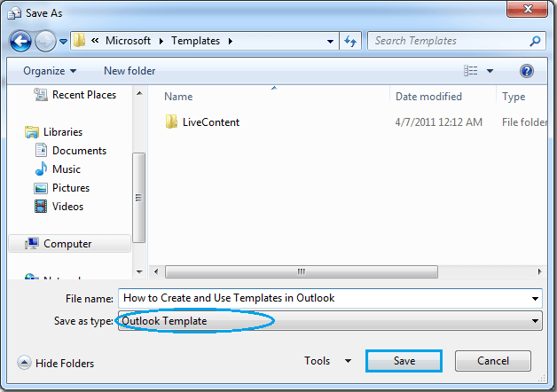Screen dimensions: 557x392
Task: Click the Cancel button
Action: [493, 361]
